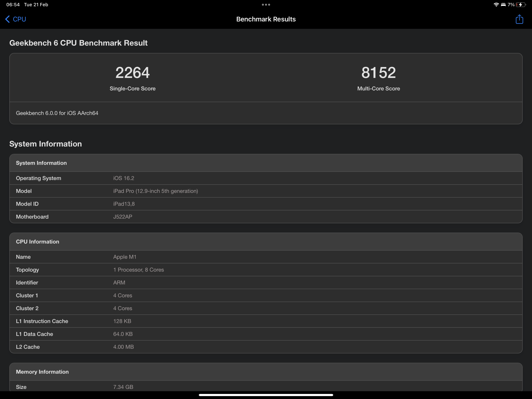Tap the L1 Instruction Cache row

coord(266,321)
